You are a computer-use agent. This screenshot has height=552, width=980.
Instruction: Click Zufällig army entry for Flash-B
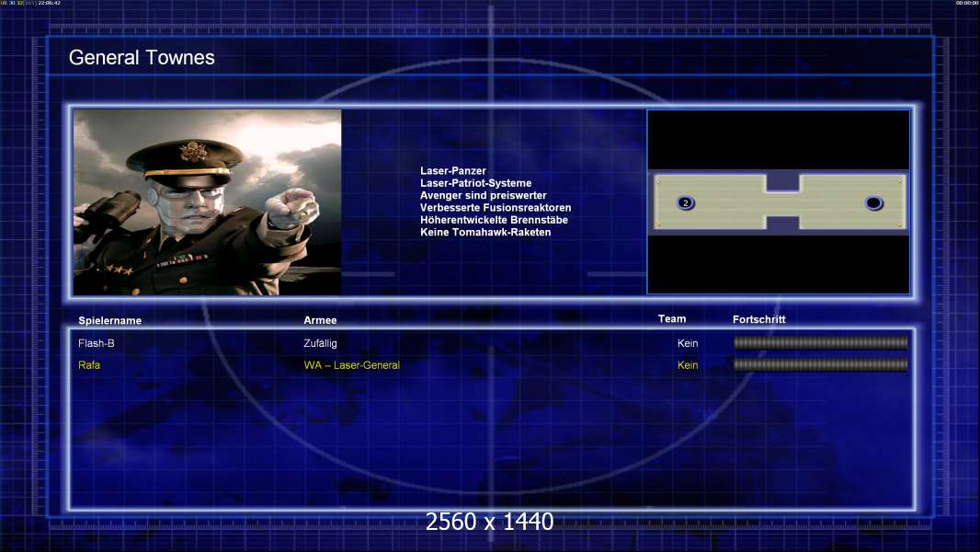click(x=320, y=343)
